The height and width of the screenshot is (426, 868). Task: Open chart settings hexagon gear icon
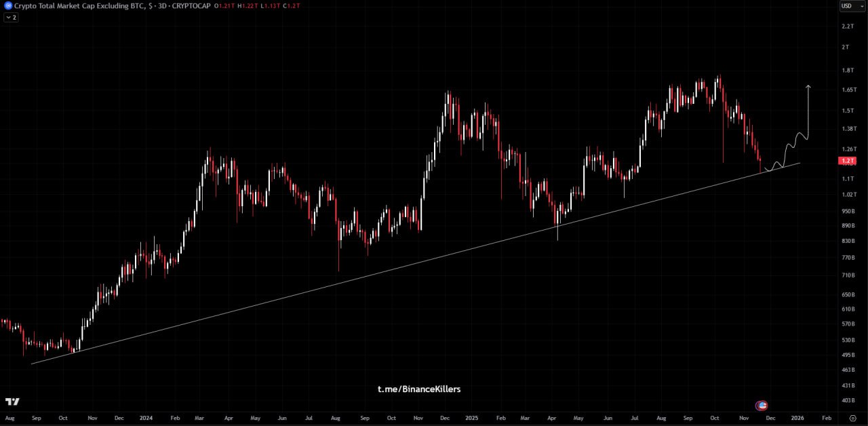[x=852, y=419]
